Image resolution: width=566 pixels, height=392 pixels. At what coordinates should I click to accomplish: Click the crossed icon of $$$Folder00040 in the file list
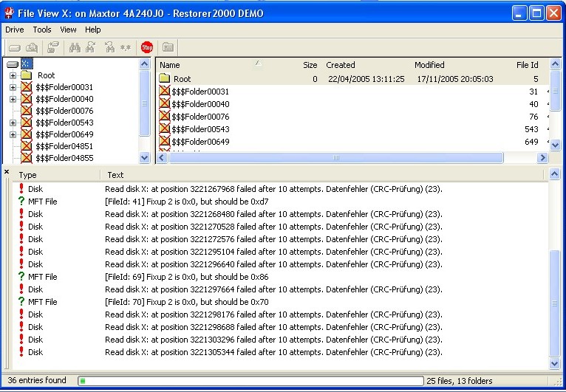(165, 104)
